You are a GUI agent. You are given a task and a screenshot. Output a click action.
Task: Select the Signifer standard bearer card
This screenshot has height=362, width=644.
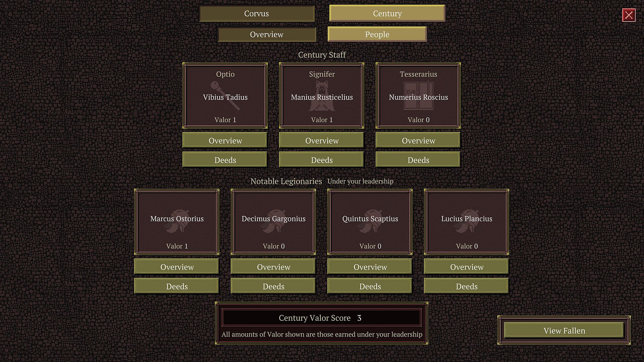pyautogui.click(x=322, y=96)
